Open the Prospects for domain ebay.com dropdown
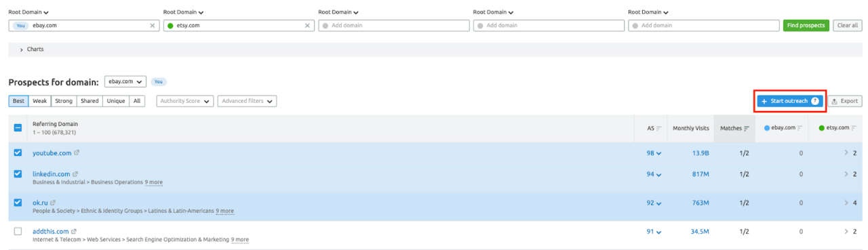 (x=125, y=81)
